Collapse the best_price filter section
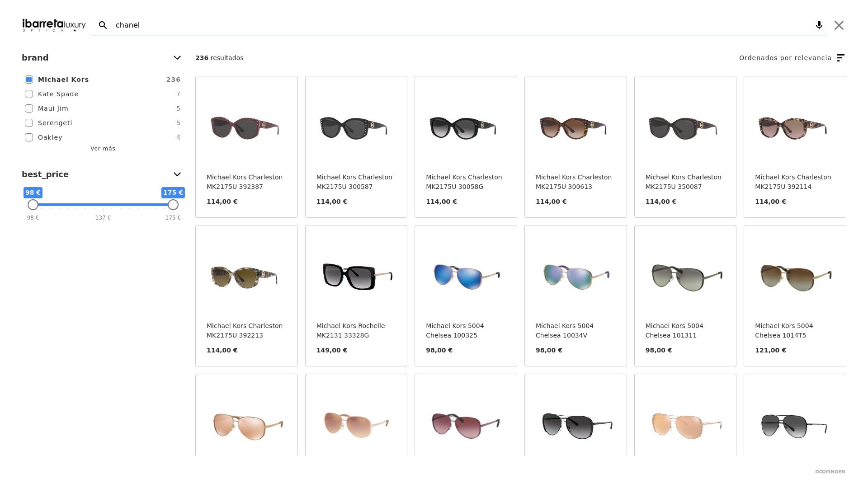The width and height of the screenshot is (868, 488). click(177, 174)
